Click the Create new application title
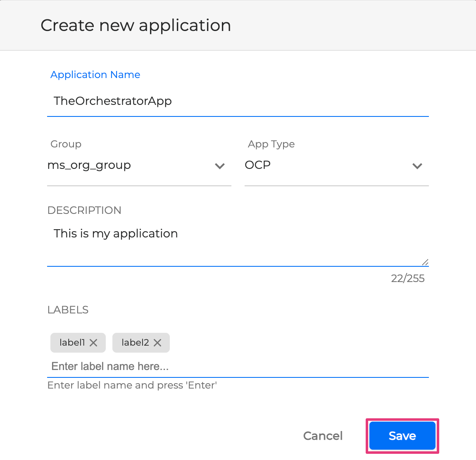The width and height of the screenshot is (476, 460). pos(136,25)
